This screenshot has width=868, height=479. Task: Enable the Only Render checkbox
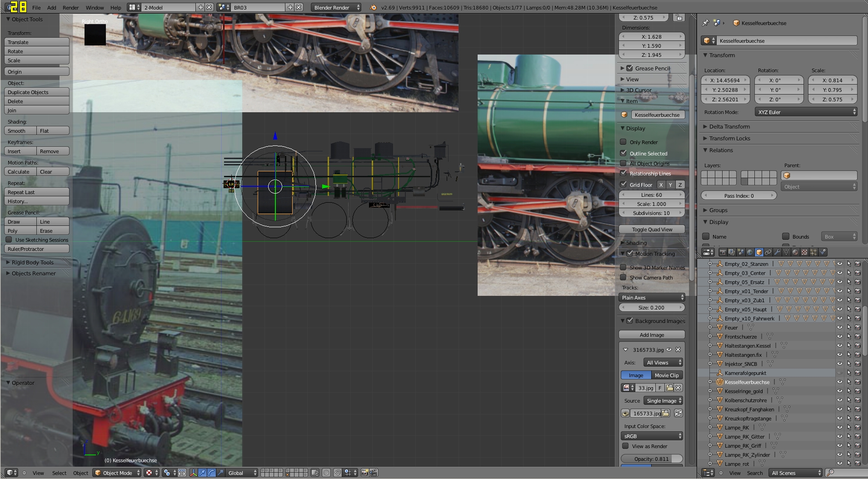coord(624,142)
